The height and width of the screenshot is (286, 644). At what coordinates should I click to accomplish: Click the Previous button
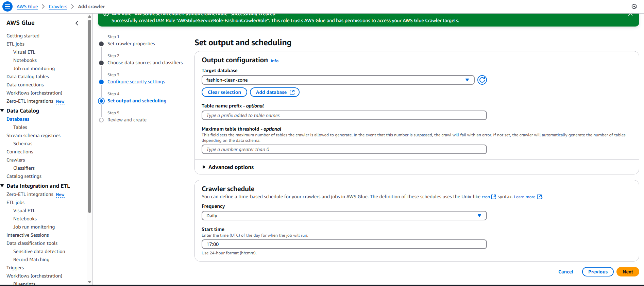598,272
